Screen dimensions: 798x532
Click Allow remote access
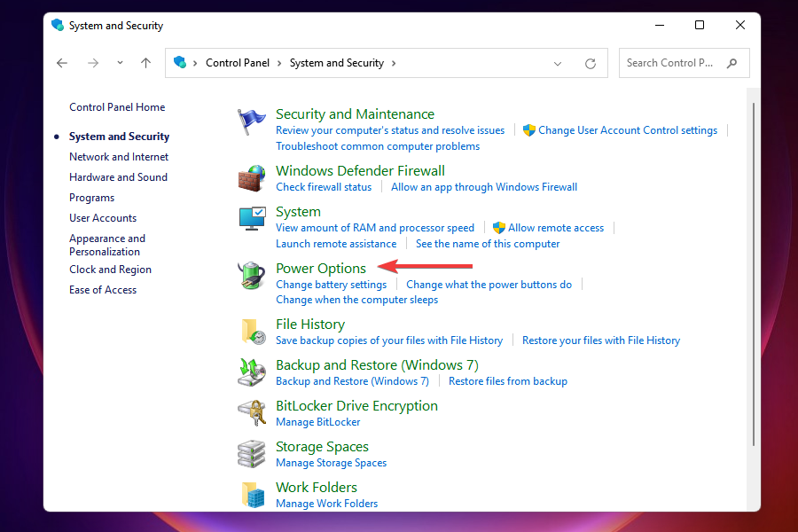556,228
